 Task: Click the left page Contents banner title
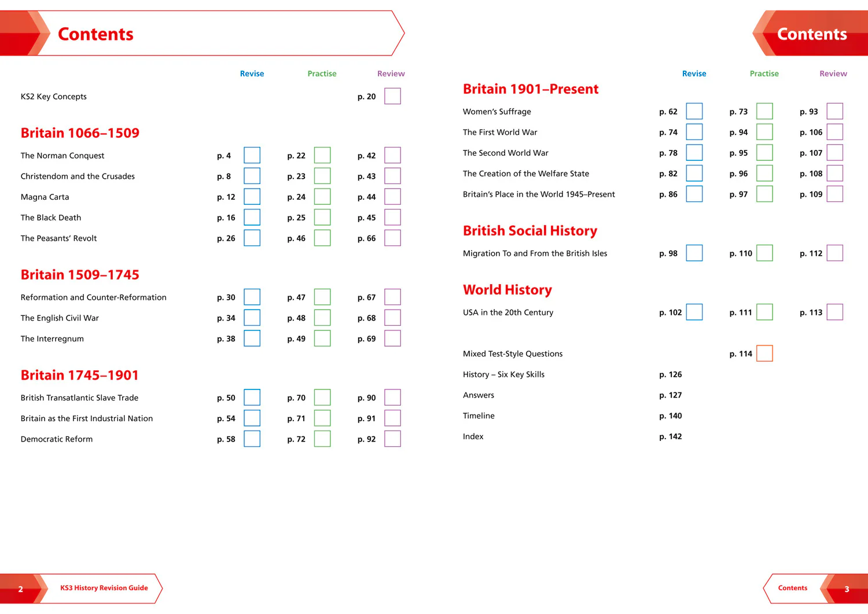[x=95, y=34]
